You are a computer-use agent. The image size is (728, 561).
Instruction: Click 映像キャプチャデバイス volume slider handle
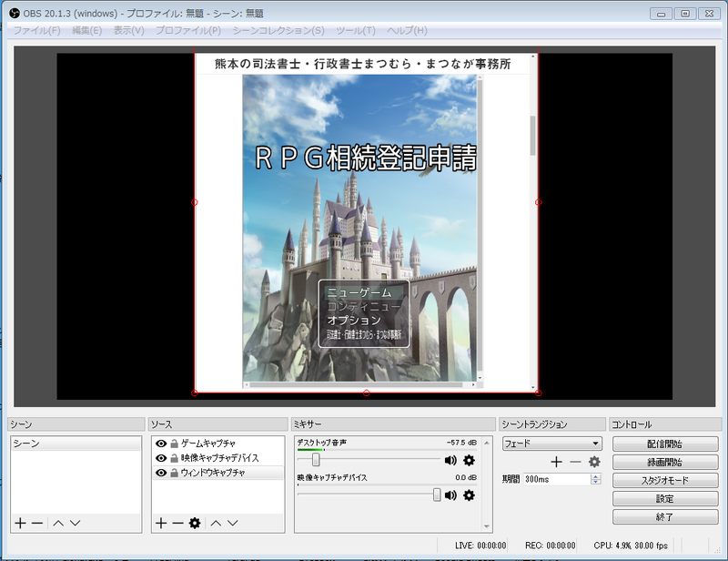(437, 495)
